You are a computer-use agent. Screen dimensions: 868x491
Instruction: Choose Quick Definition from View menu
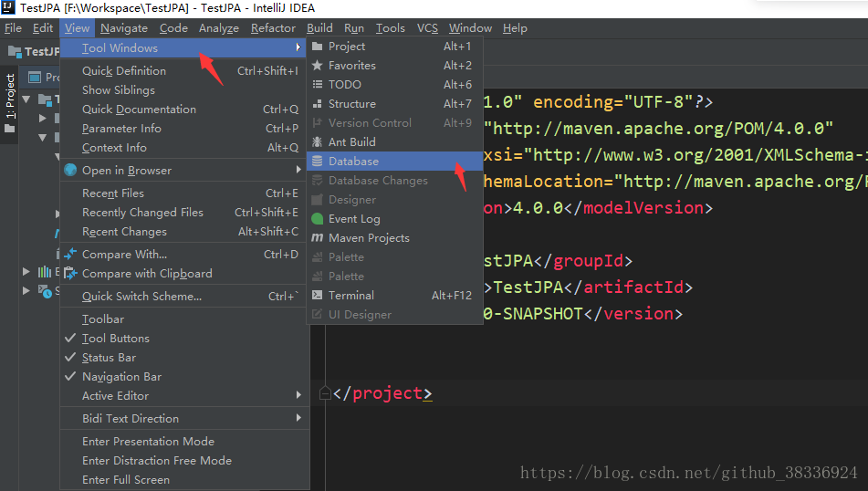184,71
